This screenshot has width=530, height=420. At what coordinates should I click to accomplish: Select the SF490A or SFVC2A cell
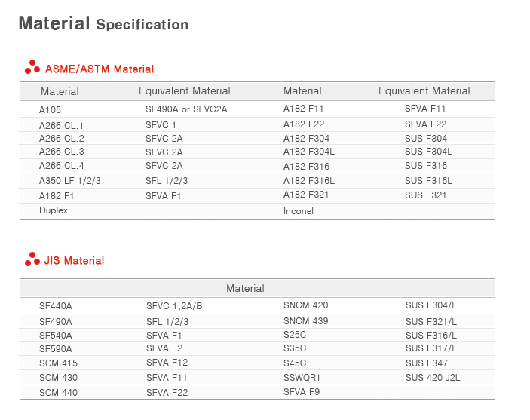click(186, 109)
